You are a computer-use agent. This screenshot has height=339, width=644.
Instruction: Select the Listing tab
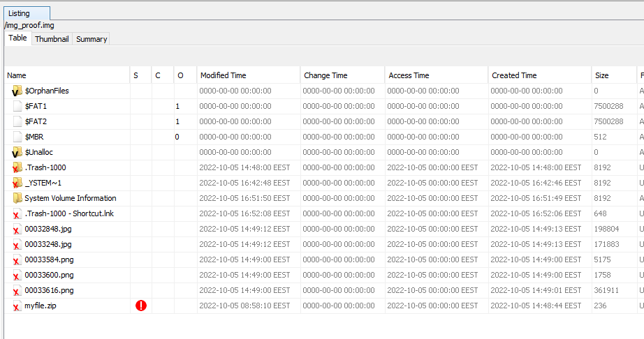point(19,13)
